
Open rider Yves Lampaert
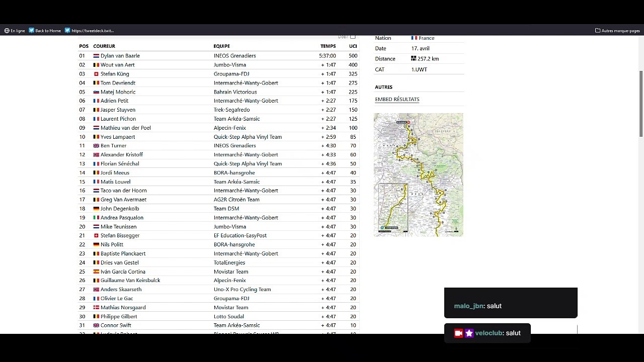tap(118, 137)
